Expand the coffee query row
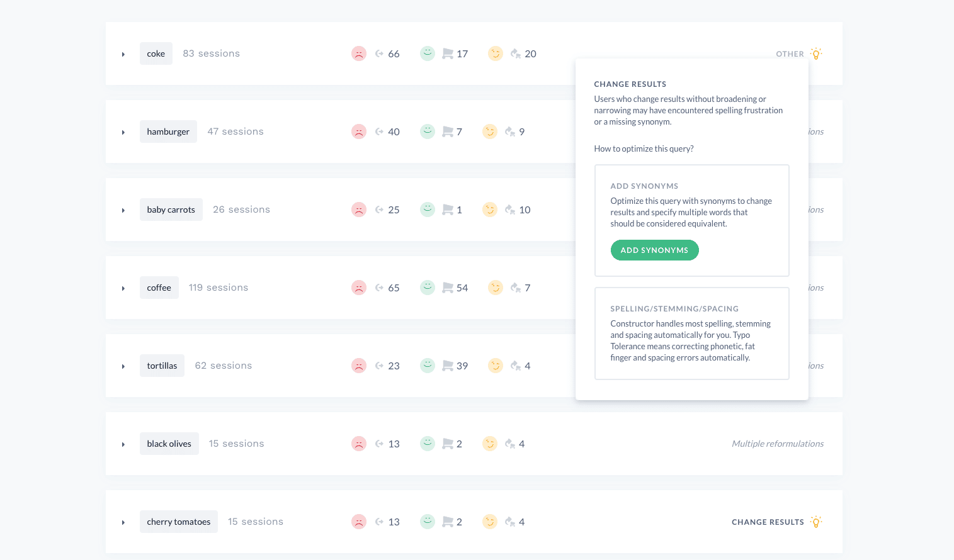Screen dimensions: 954x560 [123, 288]
